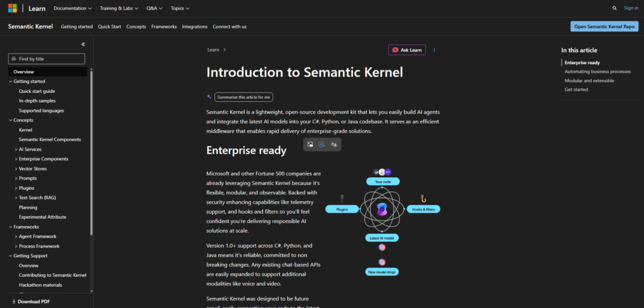Open the Q&A dropdown menu
Image resolution: width=644 pixels, height=308 pixels.
[155, 8]
